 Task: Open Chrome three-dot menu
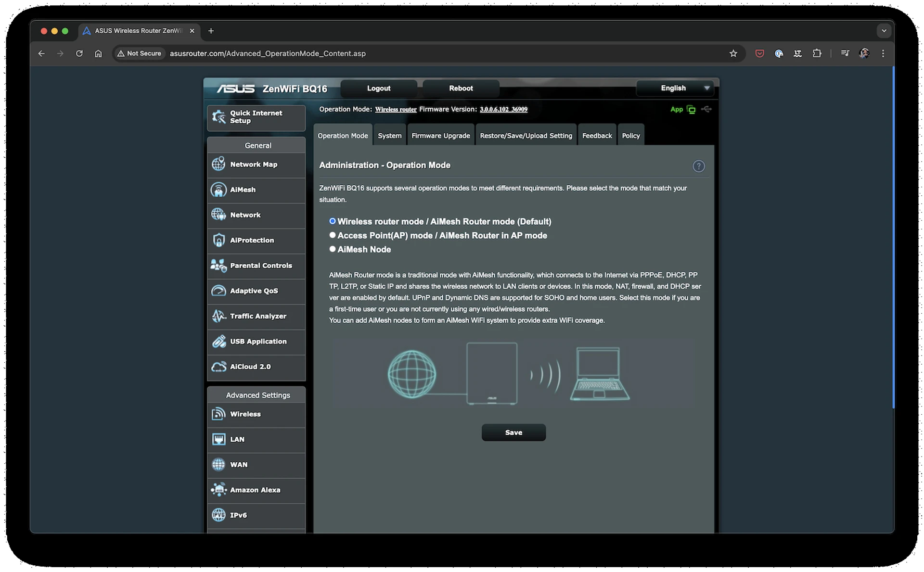[x=883, y=53]
